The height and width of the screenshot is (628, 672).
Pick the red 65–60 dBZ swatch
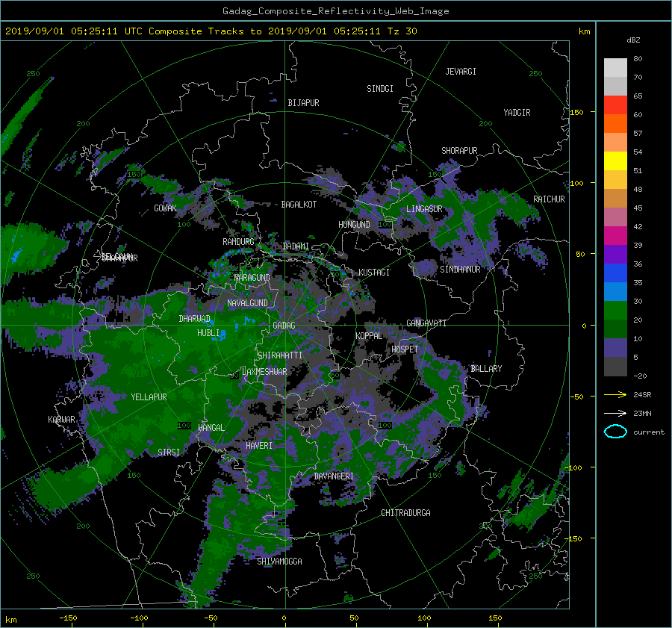(x=615, y=105)
